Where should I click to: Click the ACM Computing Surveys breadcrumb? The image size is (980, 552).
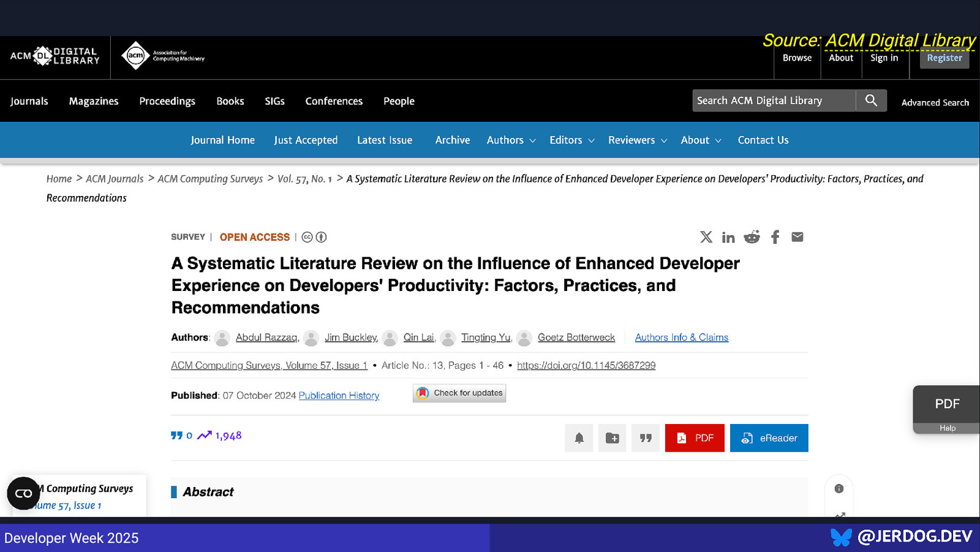coord(210,179)
